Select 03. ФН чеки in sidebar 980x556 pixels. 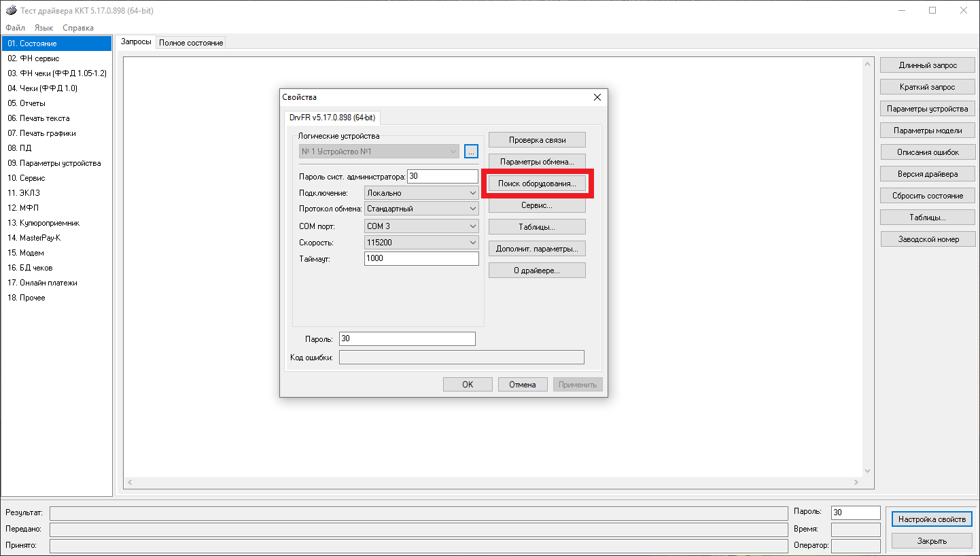pos(57,73)
